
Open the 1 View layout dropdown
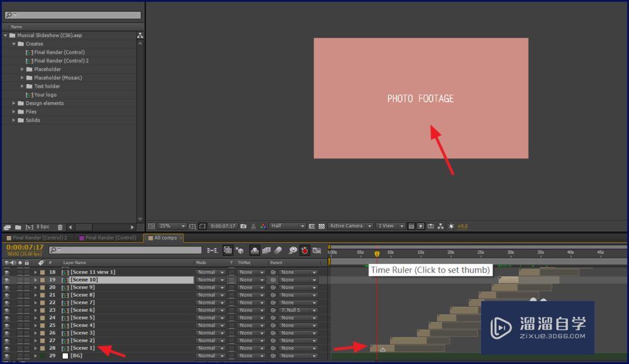391,226
